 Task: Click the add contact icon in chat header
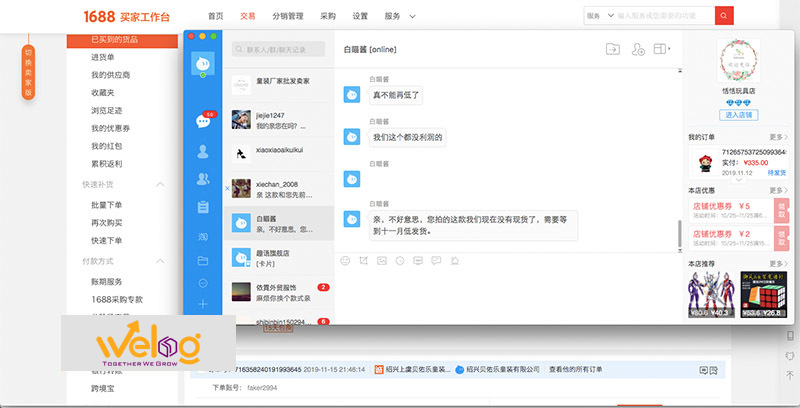pyautogui.click(x=638, y=49)
